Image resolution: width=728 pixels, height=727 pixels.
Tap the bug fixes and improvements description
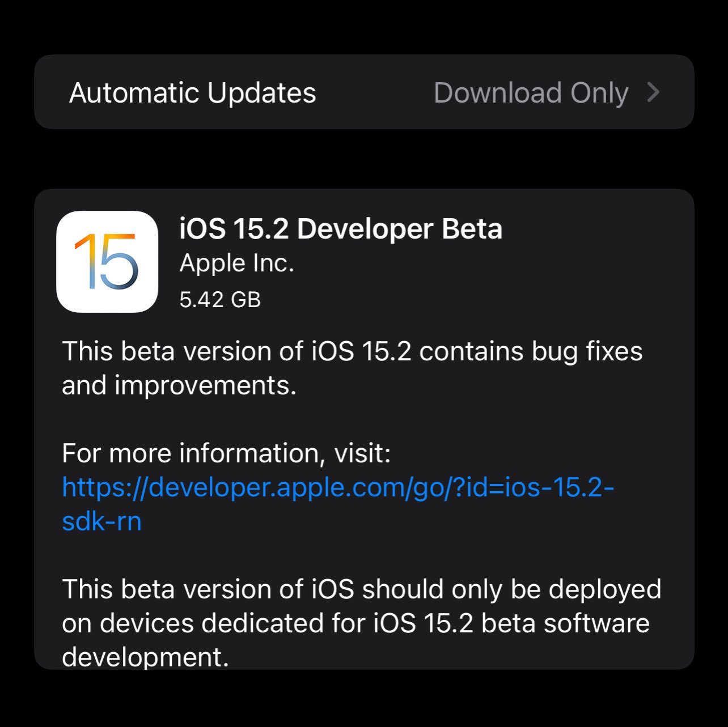352,368
